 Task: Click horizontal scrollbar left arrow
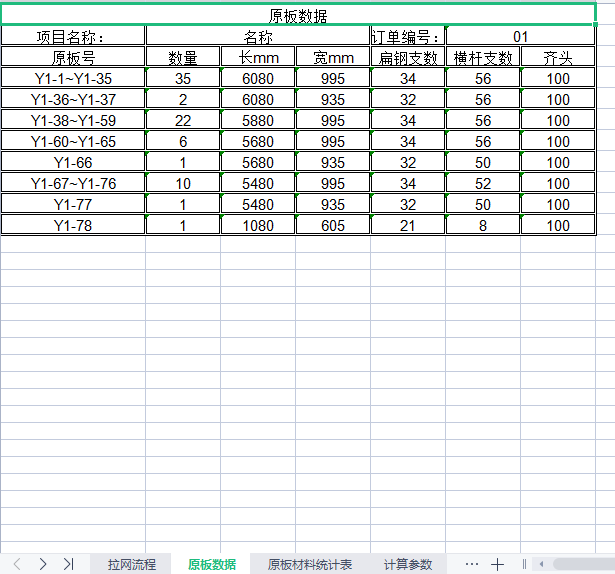click(540, 564)
